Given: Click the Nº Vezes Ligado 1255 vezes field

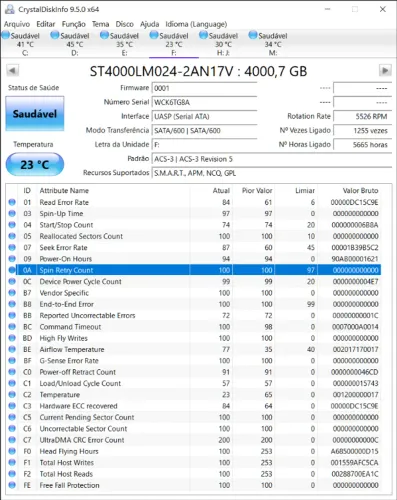Looking at the screenshot, I should click(363, 130).
